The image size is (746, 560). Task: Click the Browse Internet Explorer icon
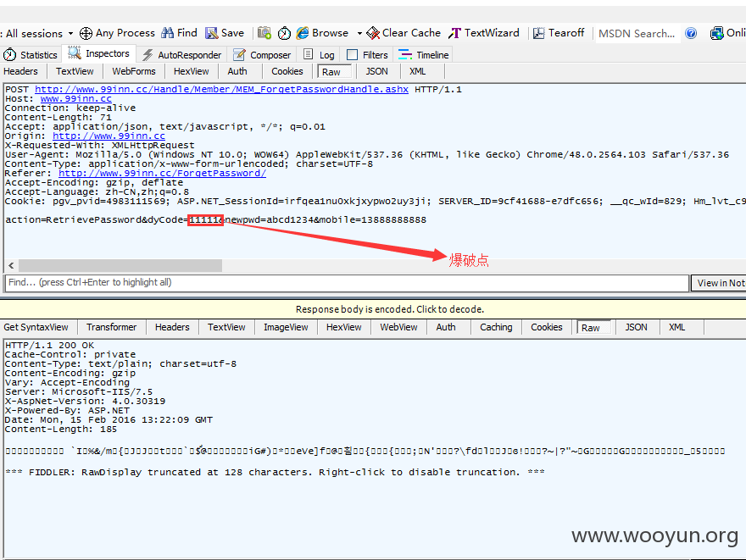(x=303, y=33)
